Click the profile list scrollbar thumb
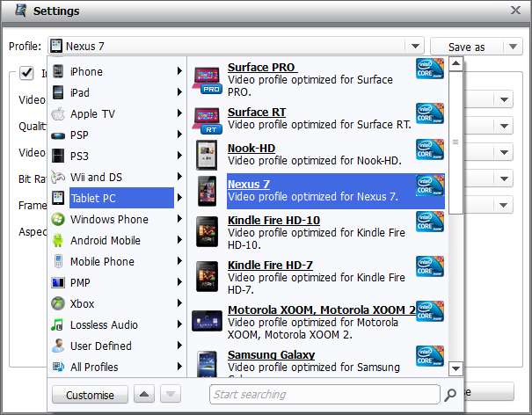The height and width of the screenshot is (415, 532). (455, 142)
